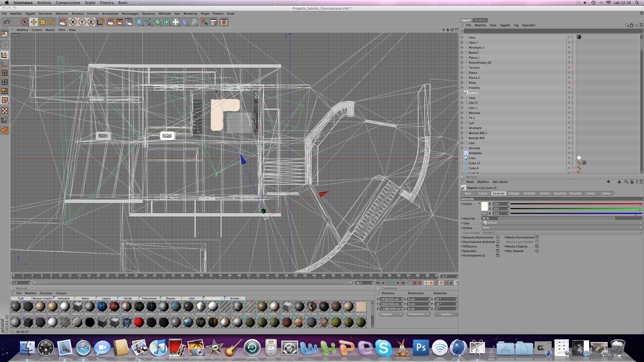The image size is (644, 362).
Task: Click the render view clapperboard icon
Action: [x=110, y=22]
